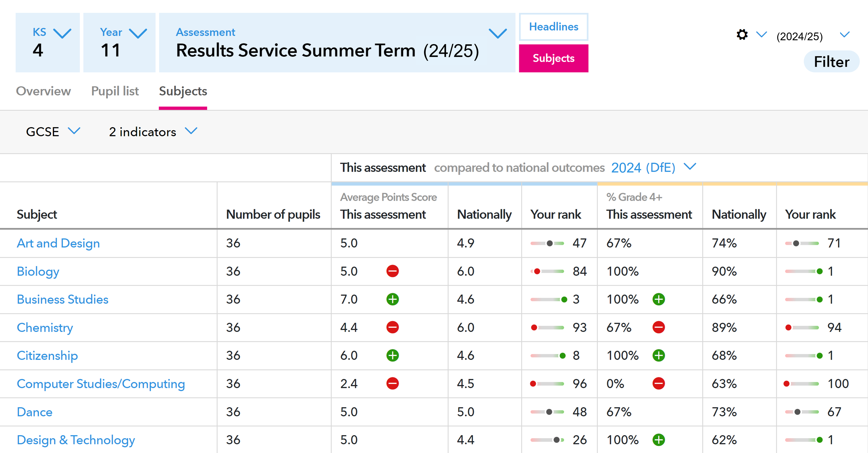This screenshot has height=453, width=868.
Task: Open the Art and Design subject link
Action: pos(58,243)
